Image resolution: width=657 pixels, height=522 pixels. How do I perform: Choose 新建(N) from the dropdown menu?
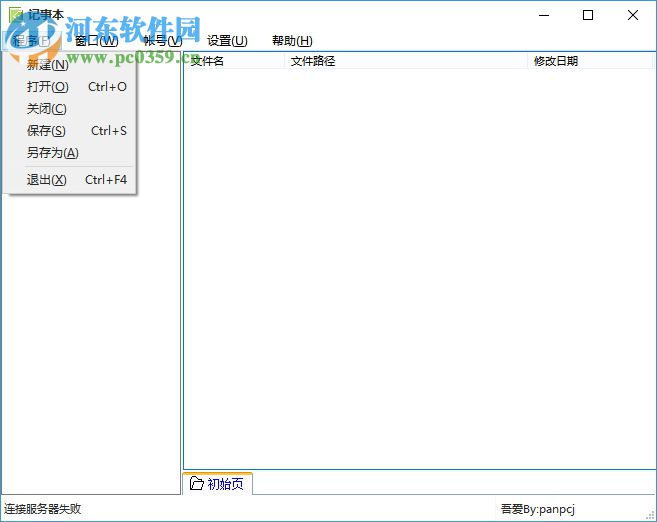pyautogui.click(x=70, y=65)
